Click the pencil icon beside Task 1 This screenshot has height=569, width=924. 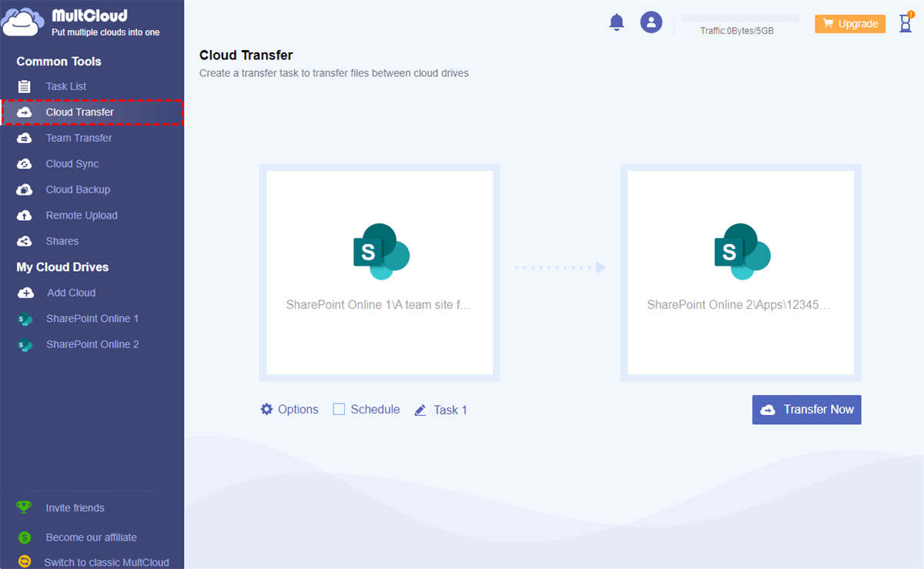pyautogui.click(x=420, y=410)
